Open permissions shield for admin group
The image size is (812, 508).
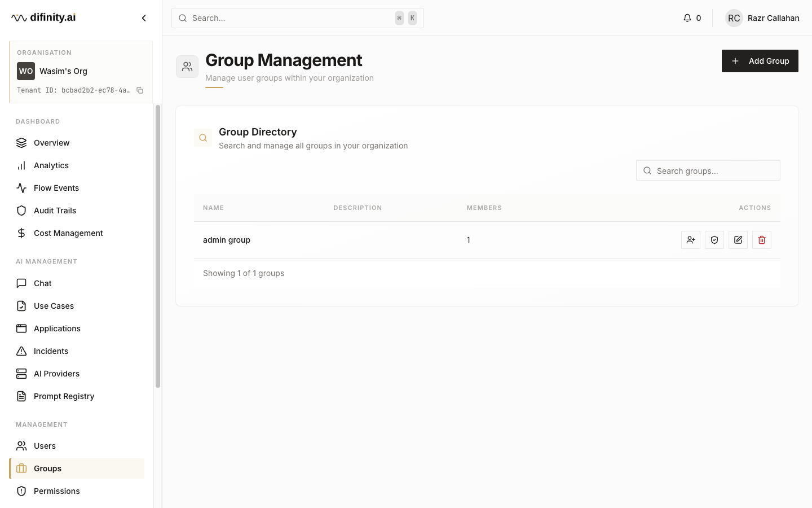[714, 240]
